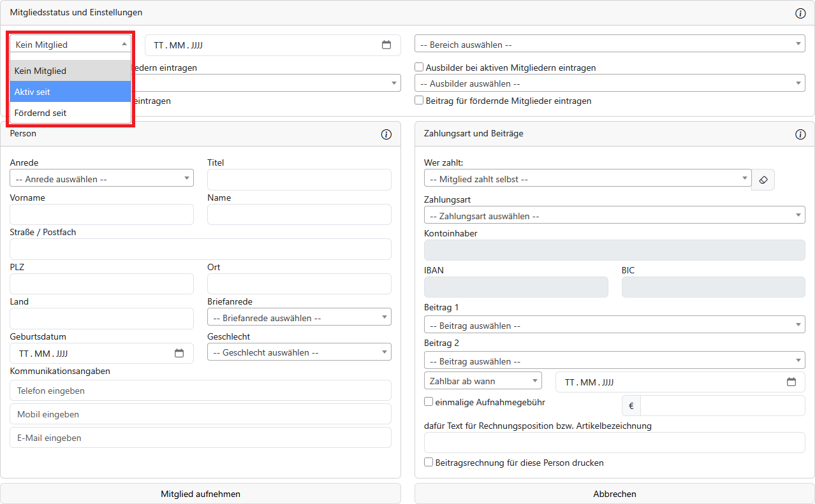
Task: Tick Beitragsrechnung für diese Person drucken
Action: pyautogui.click(x=429, y=462)
